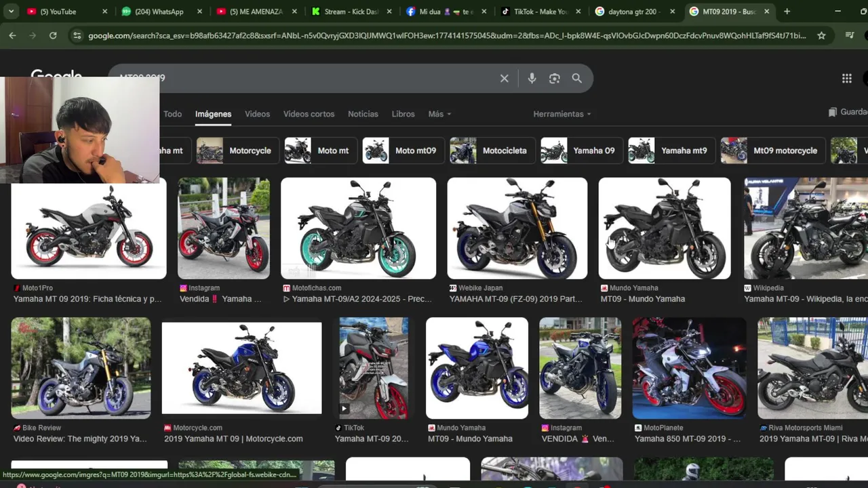Select the Todo search filter

click(x=172, y=114)
